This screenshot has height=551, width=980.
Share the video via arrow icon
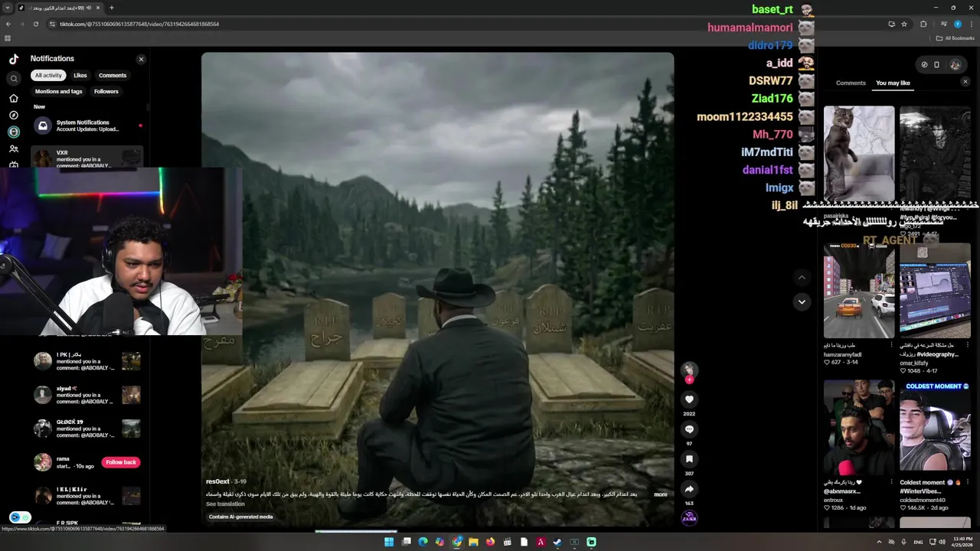tap(689, 489)
